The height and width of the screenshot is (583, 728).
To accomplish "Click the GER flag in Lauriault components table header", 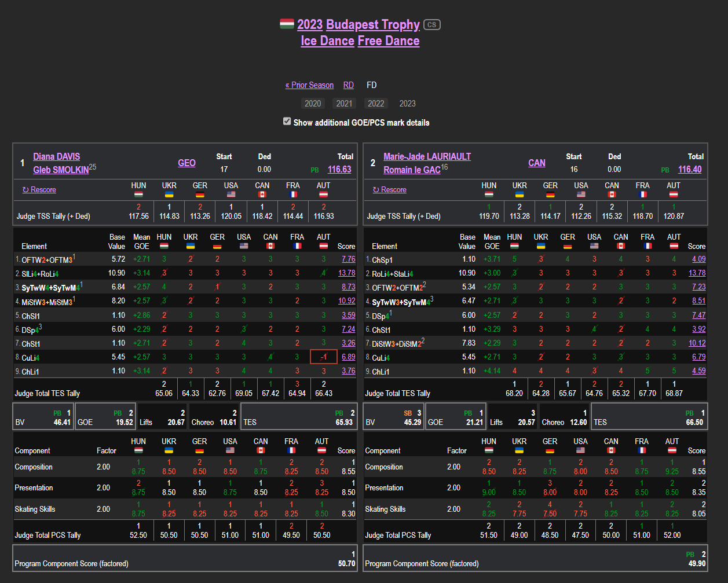I will pyautogui.click(x=550, y=450).
